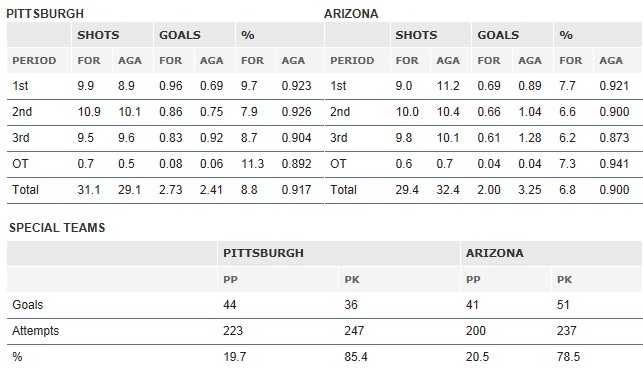This screenshot has height=369, width=643.
Task: Click Pittsburgh 1st period row label
Action: pos(20,86)
